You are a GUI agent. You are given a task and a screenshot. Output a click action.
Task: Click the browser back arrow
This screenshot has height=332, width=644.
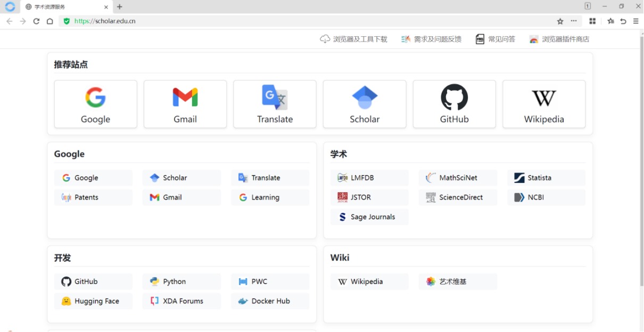9,21
